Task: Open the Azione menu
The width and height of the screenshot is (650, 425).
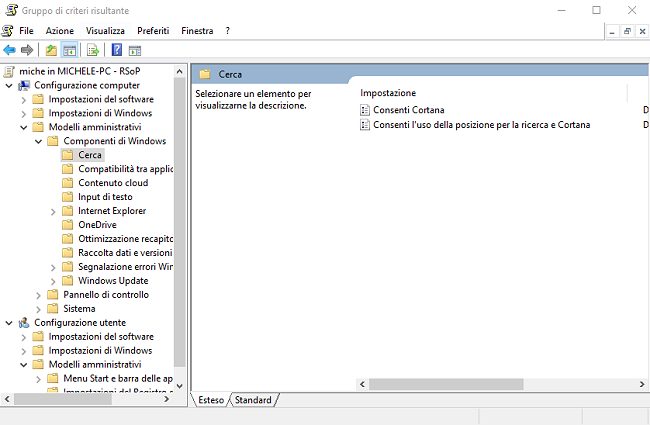Action: (x=59, y=31)
